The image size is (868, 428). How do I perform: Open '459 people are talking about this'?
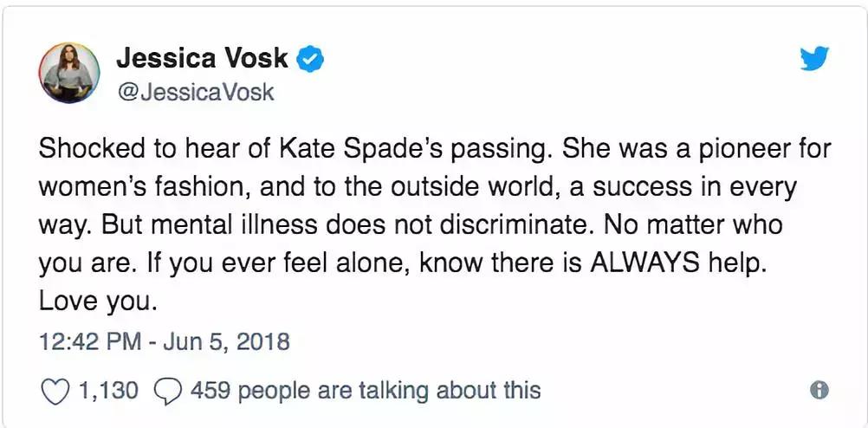click(x=365, y=390)
